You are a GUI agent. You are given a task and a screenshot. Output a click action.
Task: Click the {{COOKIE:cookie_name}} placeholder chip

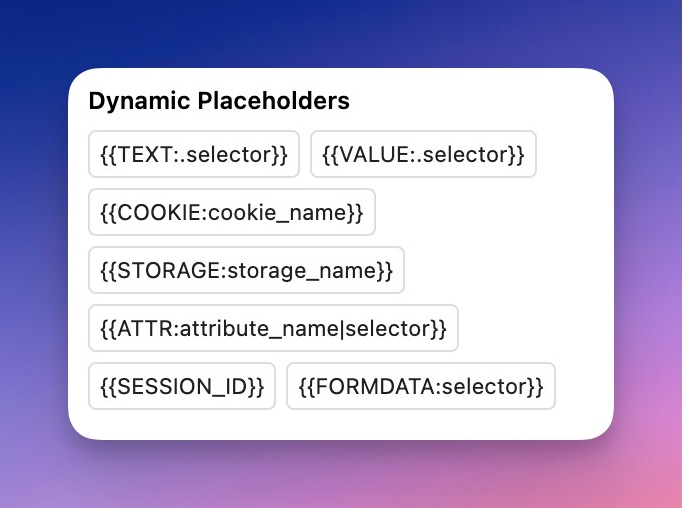(x=232, y=212)
